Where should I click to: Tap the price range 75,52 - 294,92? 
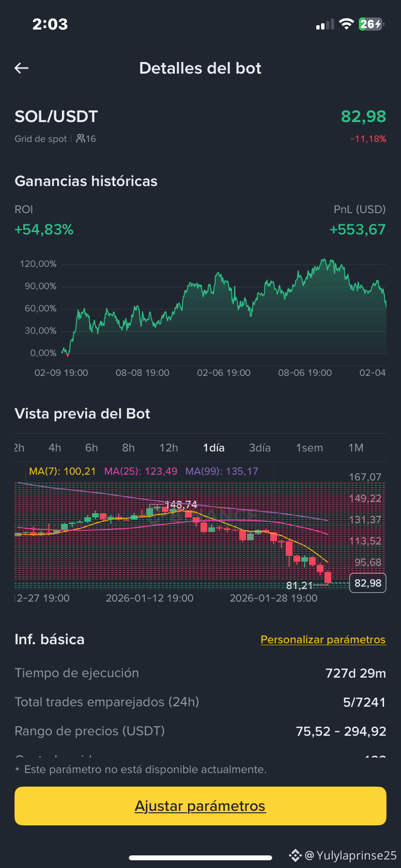click(341, 731)
